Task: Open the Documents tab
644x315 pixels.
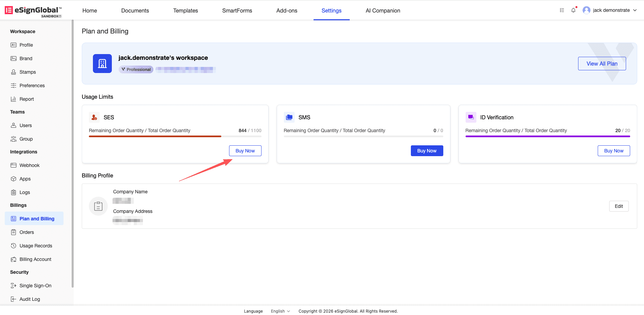Action: tap(135, 10)
